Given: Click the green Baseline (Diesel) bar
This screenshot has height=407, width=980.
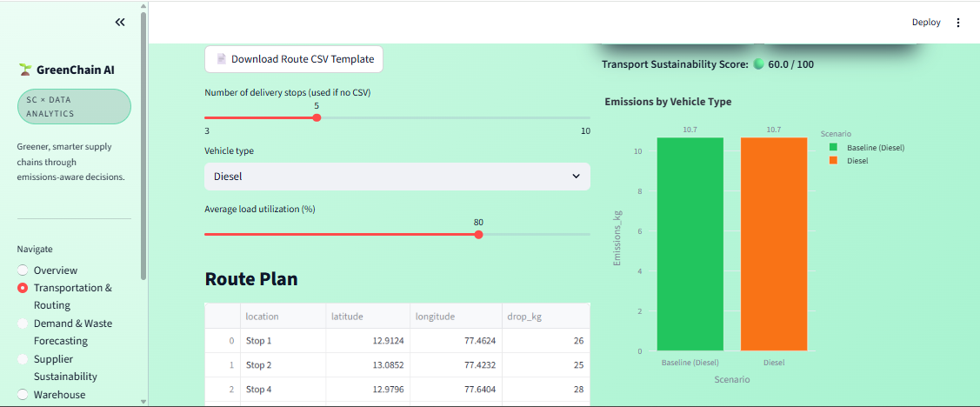Looking at the screenshot, I should [690, 244].
